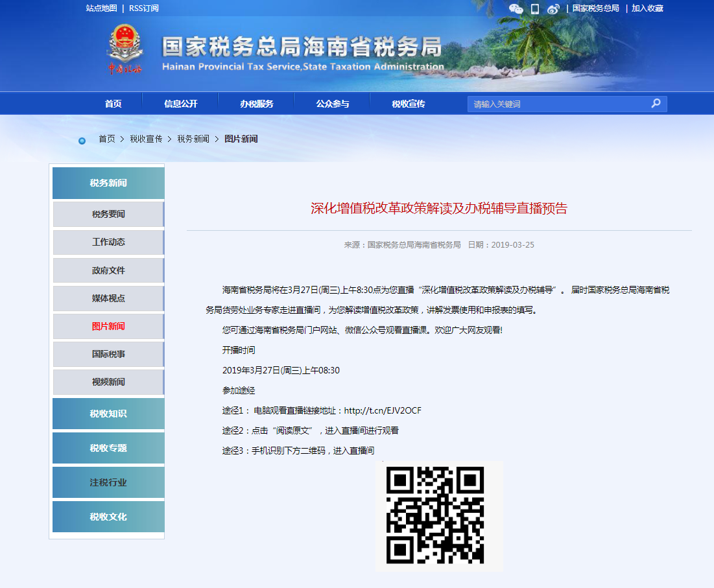Screen dimensions: 714x588
Task: Go to 首页 in main navigation
Action: point(113,104)
